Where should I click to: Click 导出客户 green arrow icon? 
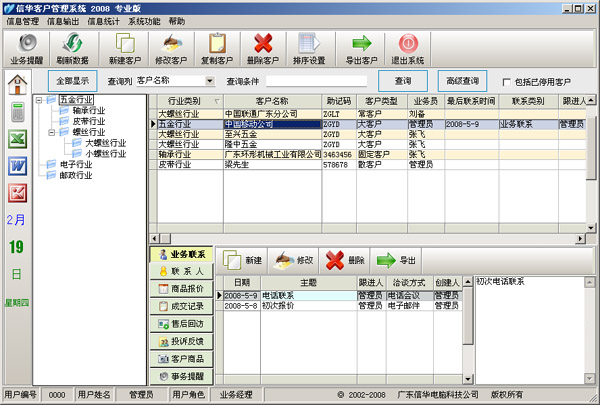click(362, 43)
